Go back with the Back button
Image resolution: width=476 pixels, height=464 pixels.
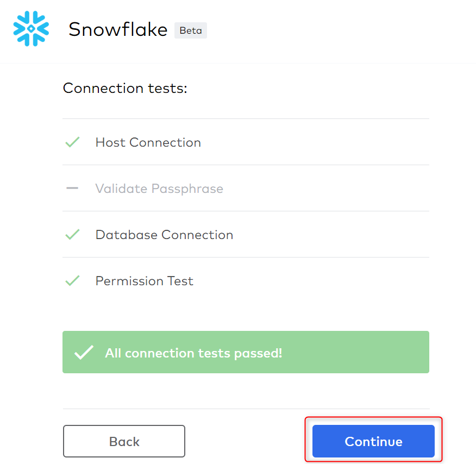point(124,441)
